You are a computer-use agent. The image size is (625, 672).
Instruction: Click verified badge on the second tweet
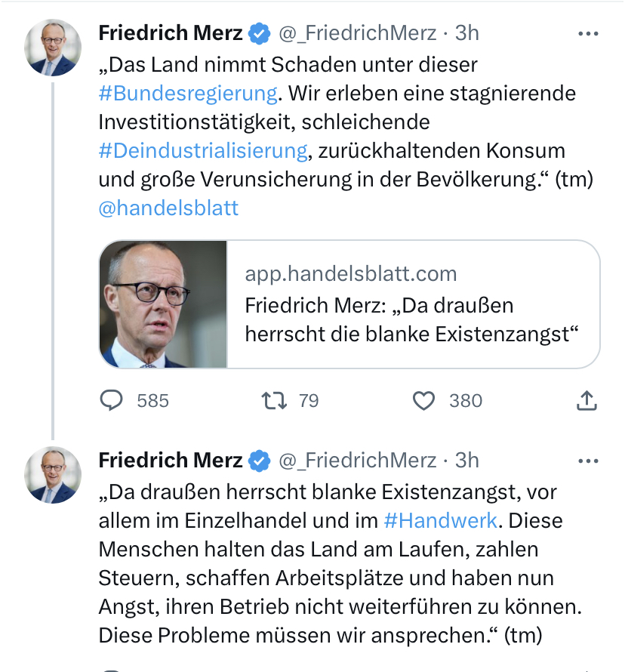click(260, 461)
